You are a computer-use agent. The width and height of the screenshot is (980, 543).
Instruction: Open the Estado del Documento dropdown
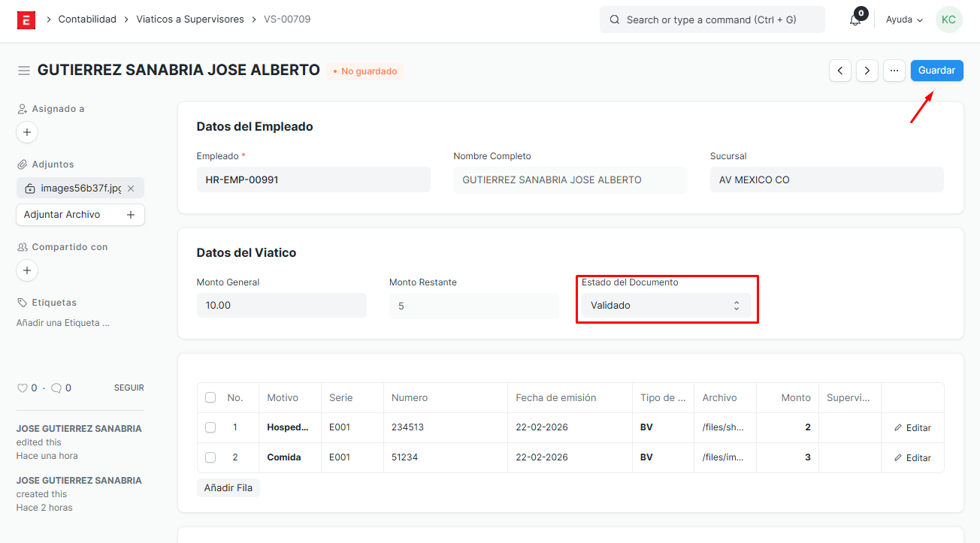666,306
